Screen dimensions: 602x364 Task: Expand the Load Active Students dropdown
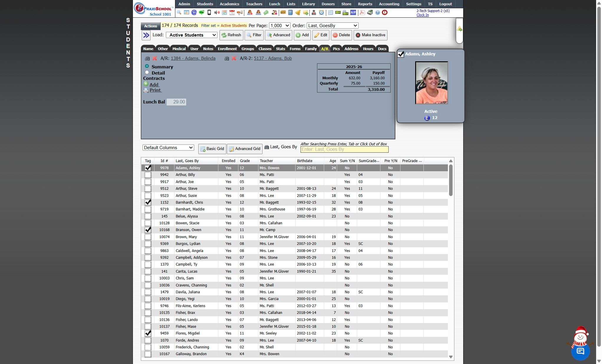(x=192, y=35)
